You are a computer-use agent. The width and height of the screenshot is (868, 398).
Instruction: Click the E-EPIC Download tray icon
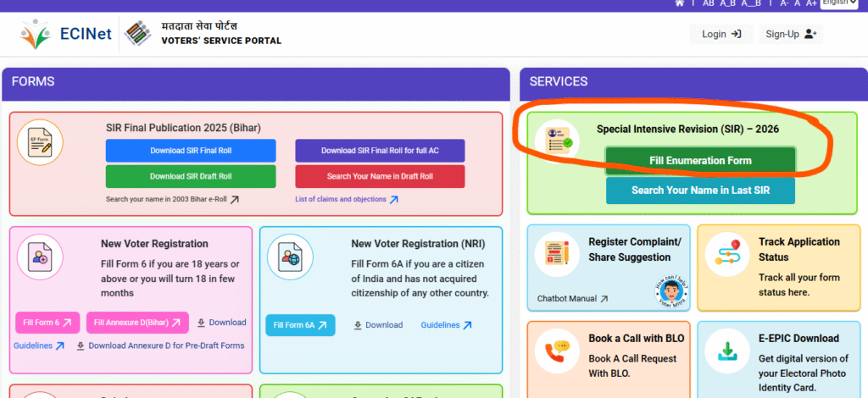728,351
